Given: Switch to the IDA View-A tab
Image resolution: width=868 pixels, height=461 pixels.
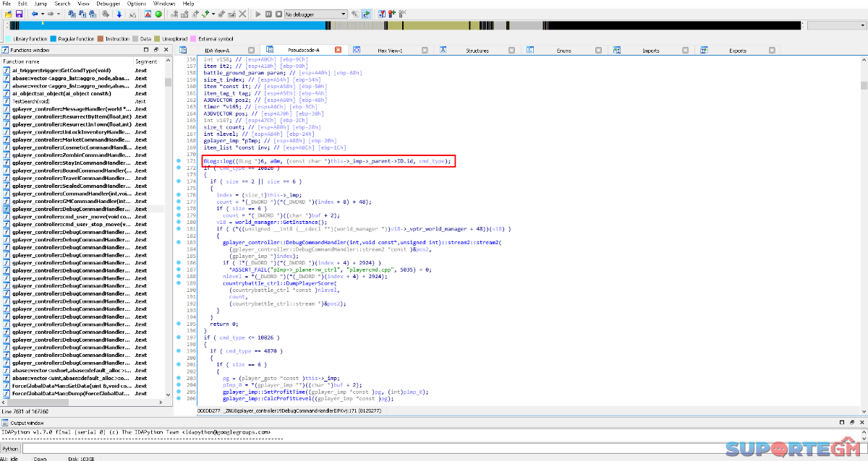Looking at the screenshot, I should point(217,51).
